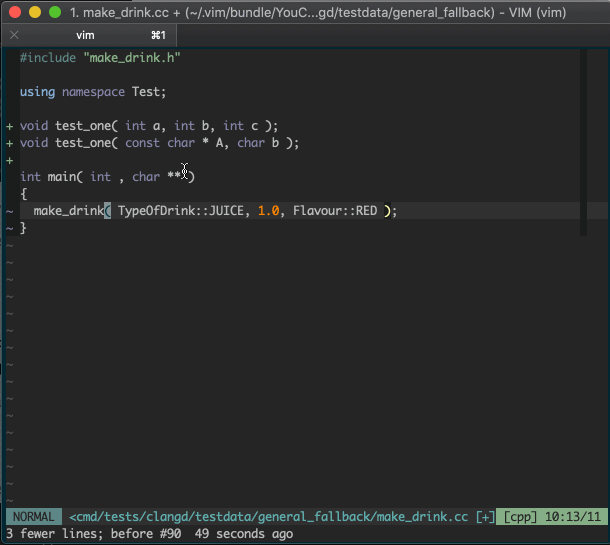The width and height of the screenshot is (610, 545).
Task: Click the 'main(' function name
Action: 65,177
